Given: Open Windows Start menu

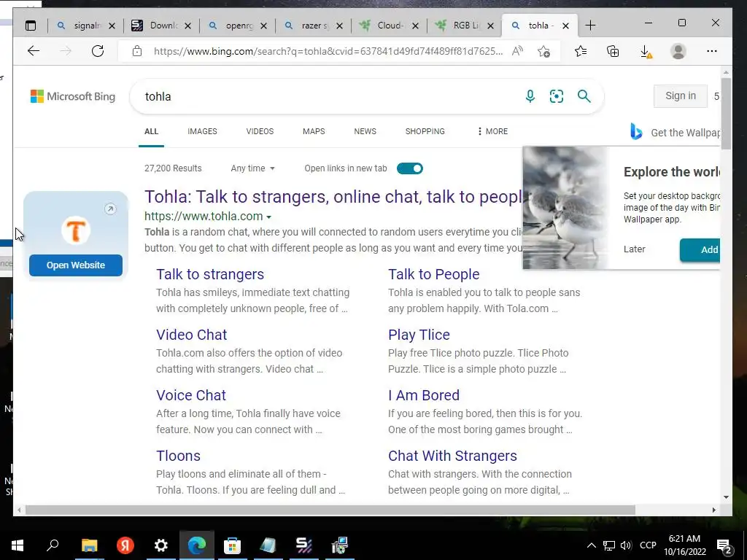Looking at the screenshot, I should coord(18,545).
